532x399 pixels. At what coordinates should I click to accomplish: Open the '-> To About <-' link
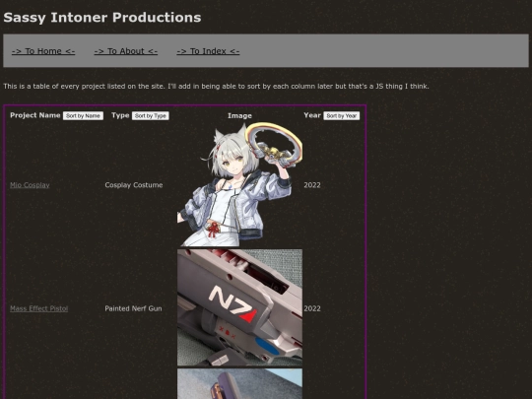pyautogui.click(x=126, y=51)
